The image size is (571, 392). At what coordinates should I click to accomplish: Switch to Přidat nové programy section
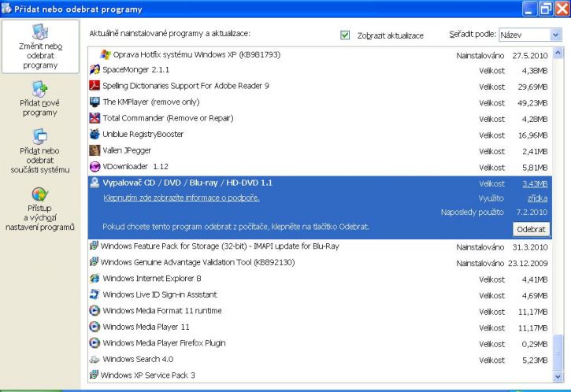pyautogui.click(x=39, y=98)
